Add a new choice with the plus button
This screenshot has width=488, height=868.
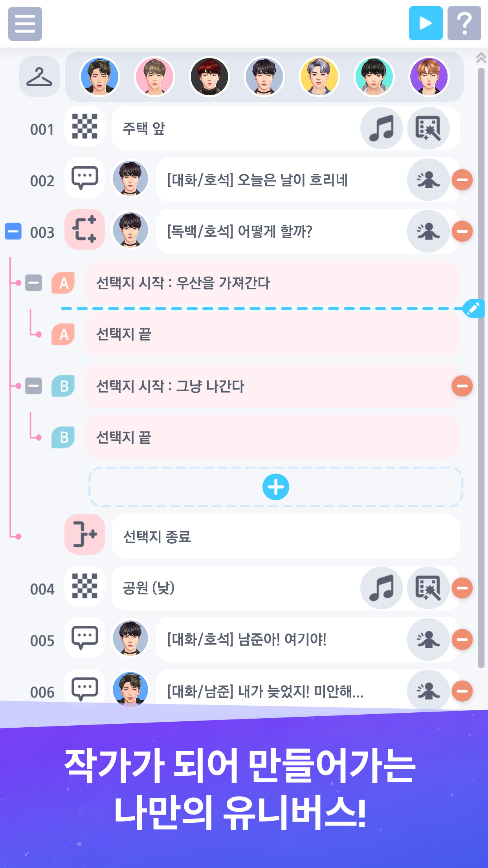(x=276, y=487)
